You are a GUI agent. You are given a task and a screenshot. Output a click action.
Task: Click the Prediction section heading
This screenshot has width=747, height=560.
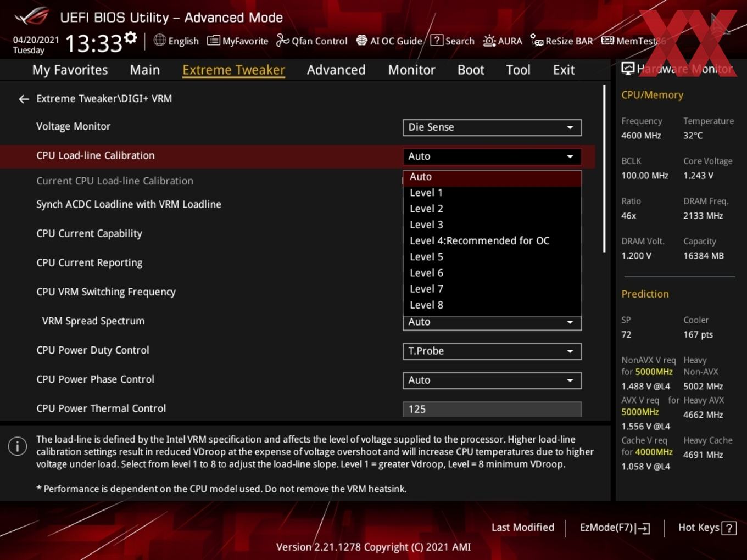tap(645, 294)
